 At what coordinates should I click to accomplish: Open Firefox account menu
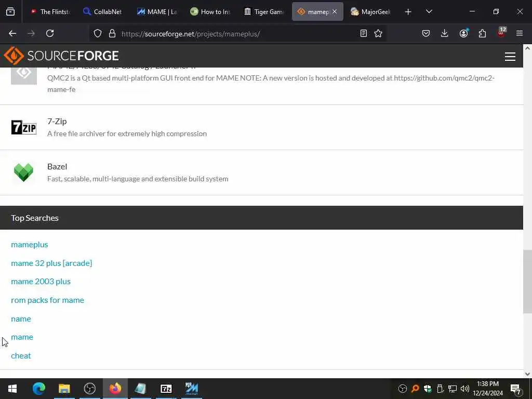tap(463, 33)
